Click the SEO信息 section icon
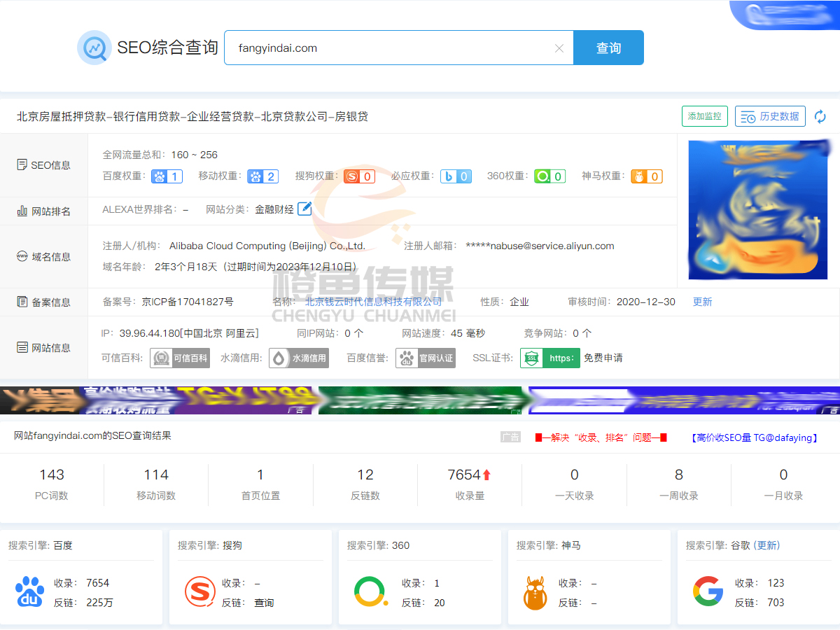 point(22,165)
